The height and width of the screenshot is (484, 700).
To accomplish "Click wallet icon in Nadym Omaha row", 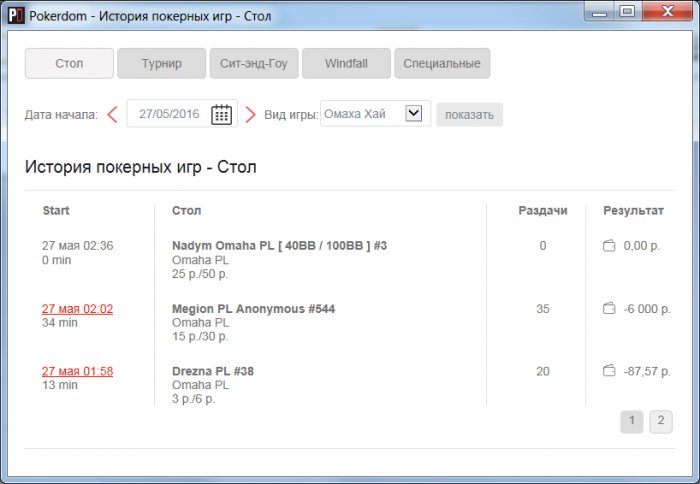I will pyautogui.click(x=609, y=246).
